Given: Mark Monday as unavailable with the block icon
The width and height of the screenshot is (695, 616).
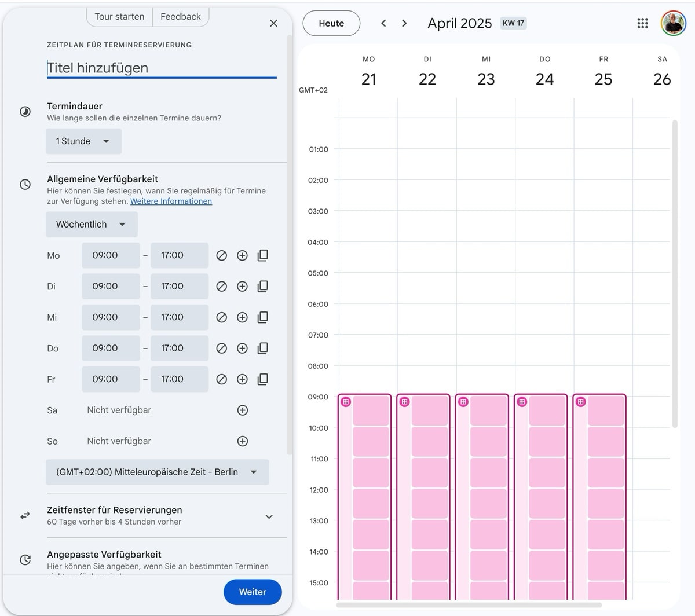Looking at the screenshot, I should point(221,255).
